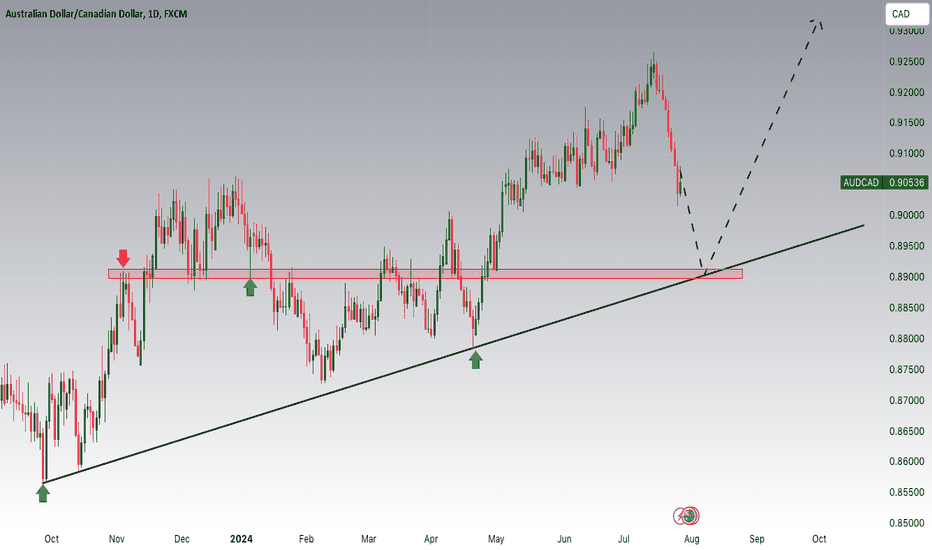Select the red down arrow marker in November

123,258
